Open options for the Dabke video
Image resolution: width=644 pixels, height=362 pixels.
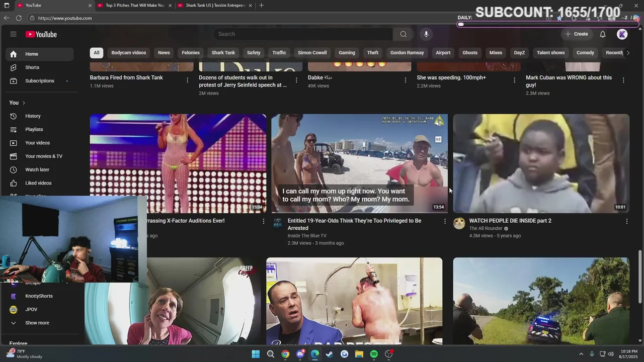(x=406, y=80)
